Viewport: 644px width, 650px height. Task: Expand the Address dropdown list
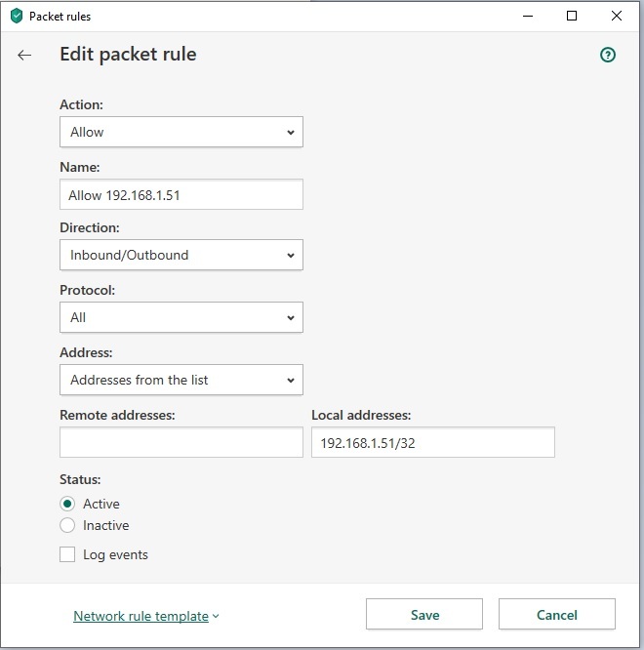pyautogui.click(x=181, y=380)
